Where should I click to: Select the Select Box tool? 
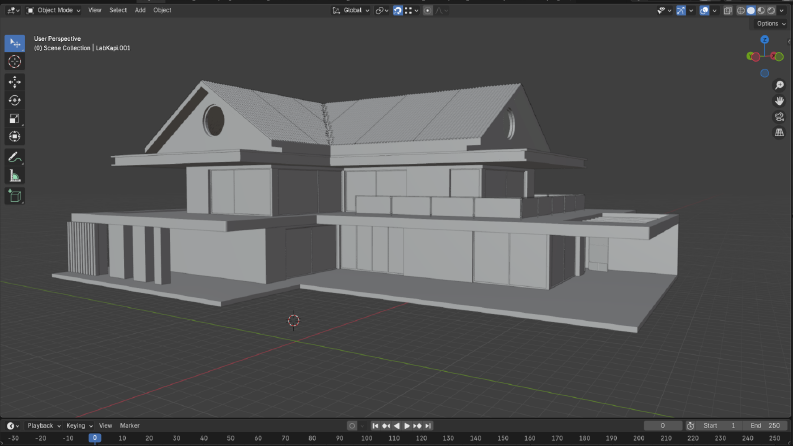[15, 43]
